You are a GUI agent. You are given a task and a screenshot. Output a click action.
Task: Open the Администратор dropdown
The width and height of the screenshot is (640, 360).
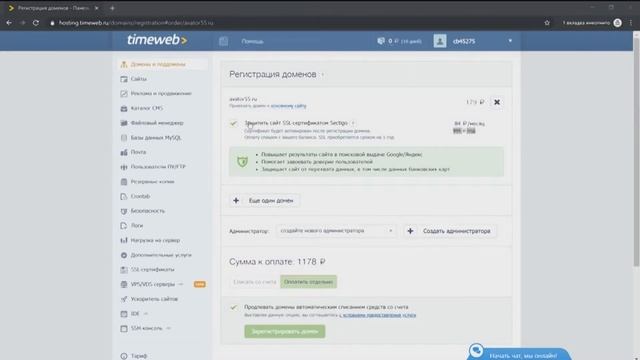coord(336,231)
